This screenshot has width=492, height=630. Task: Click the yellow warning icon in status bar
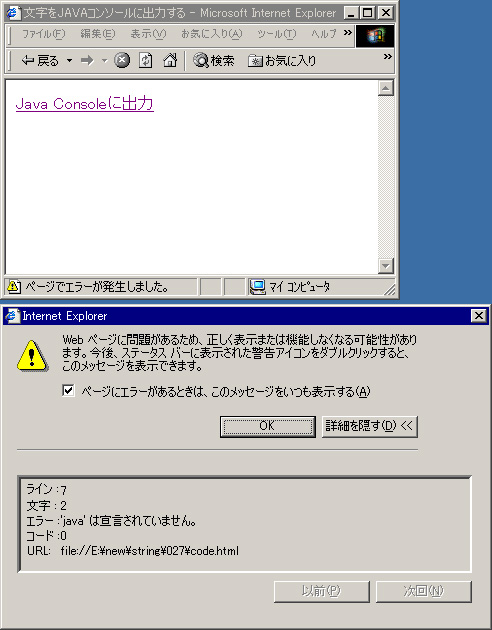point(14,287)
